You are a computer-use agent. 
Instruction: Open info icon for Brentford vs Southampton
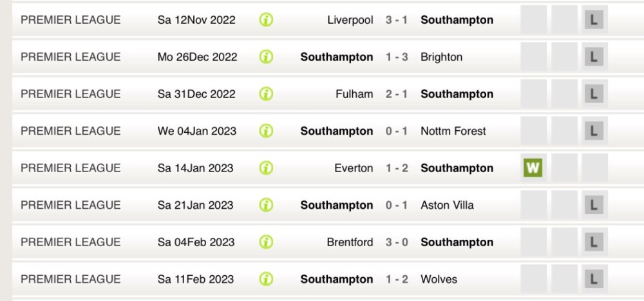point(266,242)
